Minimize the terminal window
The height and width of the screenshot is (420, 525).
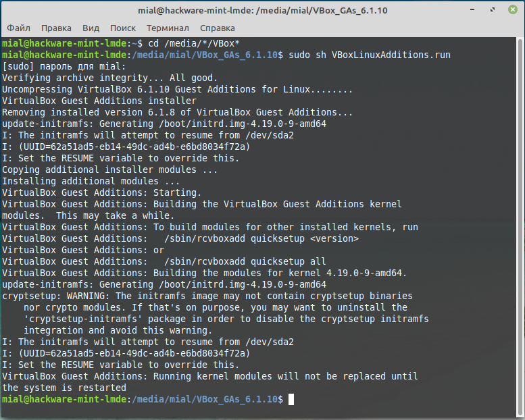click(x=472, y=9)
